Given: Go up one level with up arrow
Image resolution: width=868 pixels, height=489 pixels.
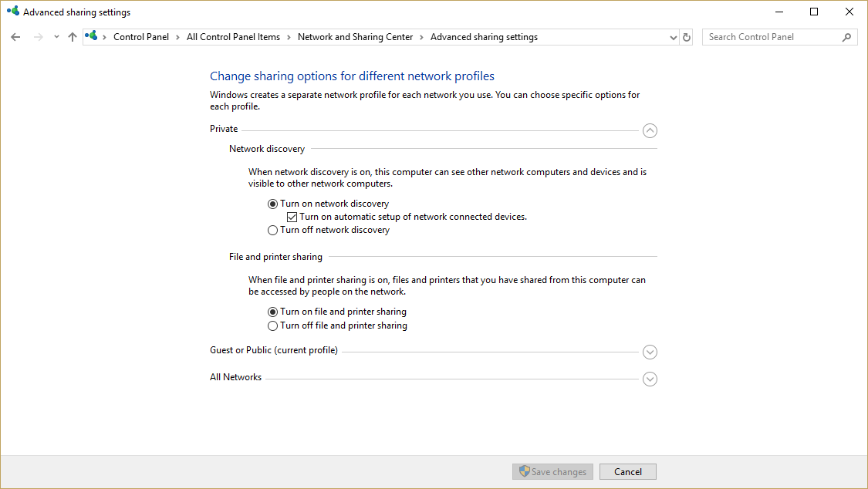Looking at the screenshot, I should pyautogui.click(x=73, y=37).
